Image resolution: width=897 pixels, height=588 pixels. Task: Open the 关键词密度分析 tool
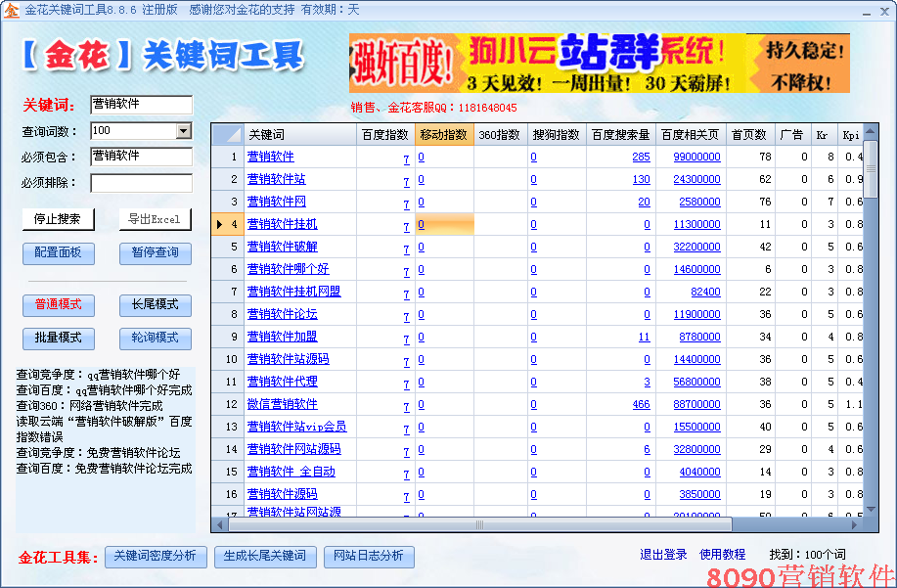click(156, 556)
